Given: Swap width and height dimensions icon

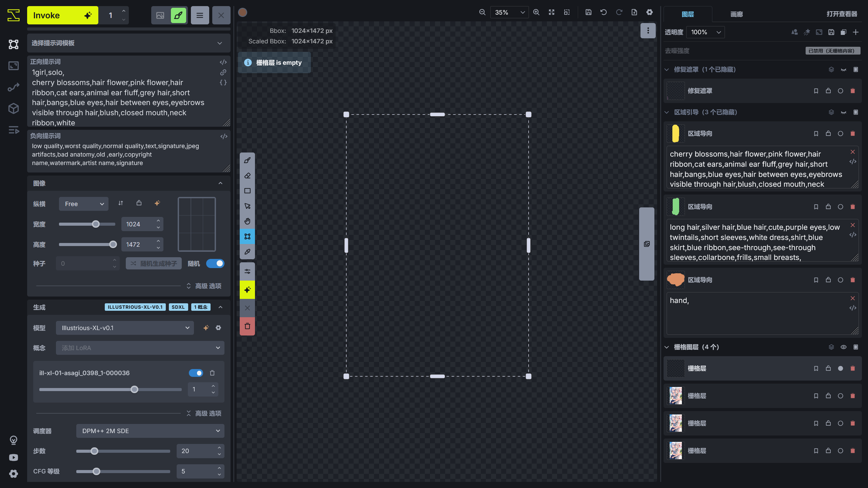Looking at the screenshot, I should click(x=121, y=203).
